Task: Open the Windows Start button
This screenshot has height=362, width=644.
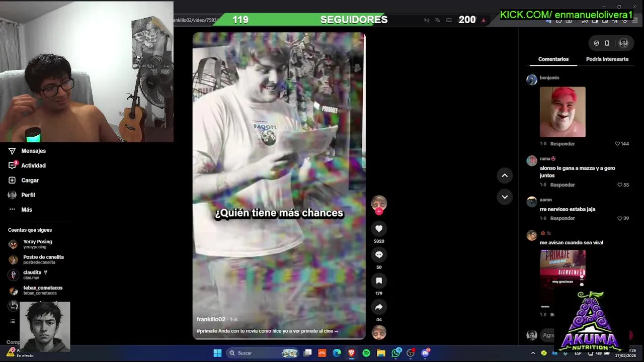Action: pyautogui.click(x=217, y=353)
